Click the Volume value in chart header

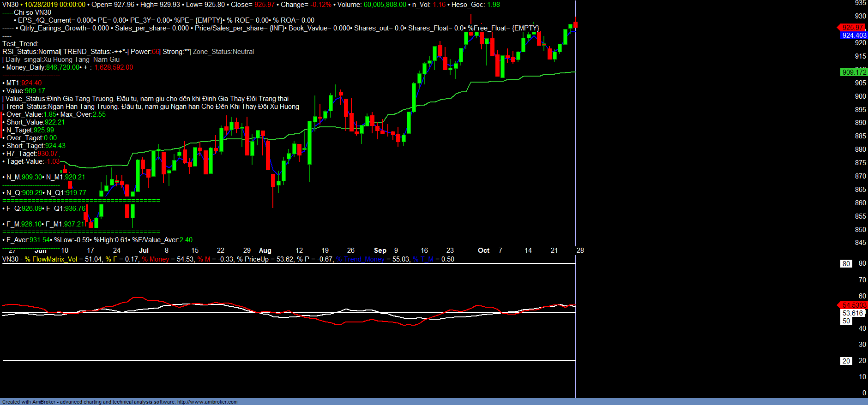(x=385, y=5)
